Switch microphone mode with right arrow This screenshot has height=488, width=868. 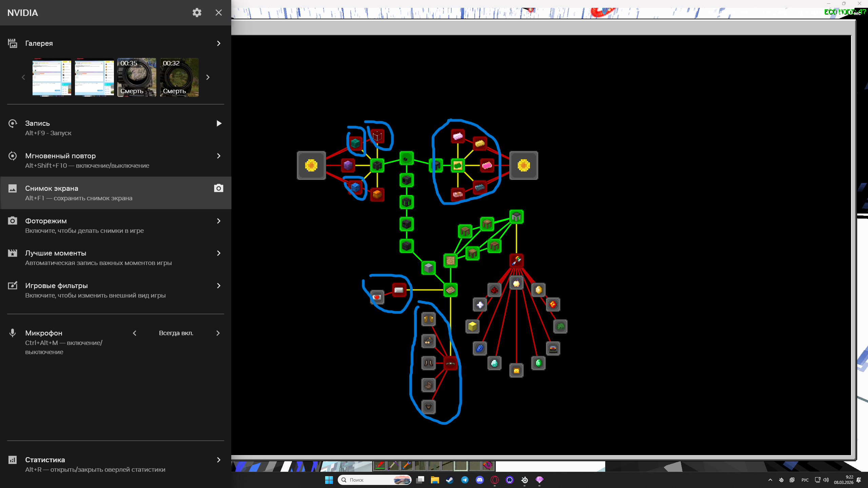pyautogui.click(x=218, y=333)
